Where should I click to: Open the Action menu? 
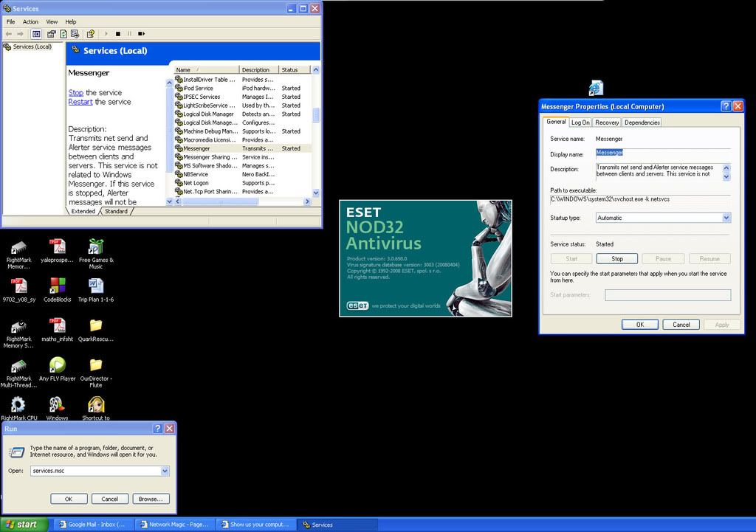(30, 21)
